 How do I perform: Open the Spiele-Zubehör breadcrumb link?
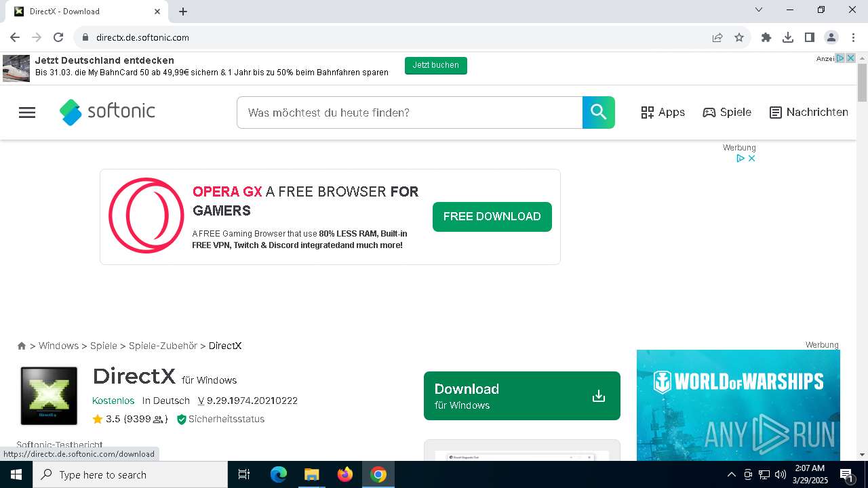[163, 346]
